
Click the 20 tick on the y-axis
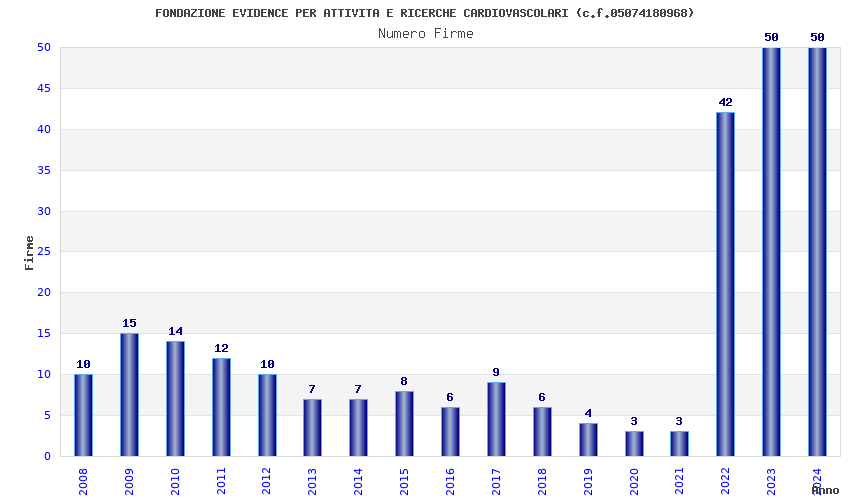44,293
